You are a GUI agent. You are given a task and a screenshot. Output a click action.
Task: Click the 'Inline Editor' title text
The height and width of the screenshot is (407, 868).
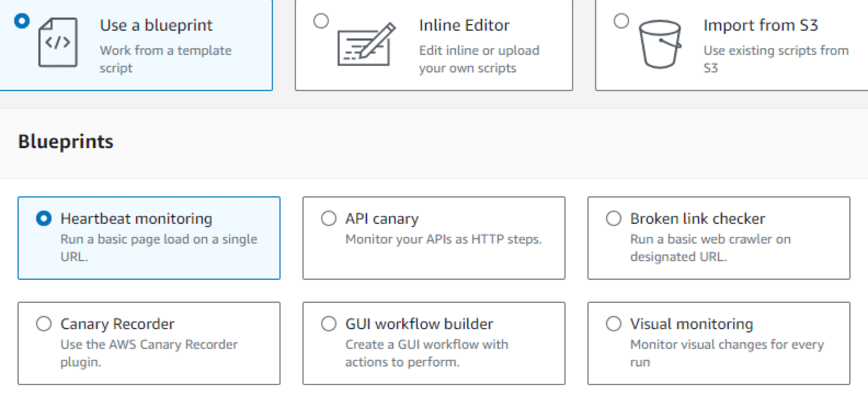point(464,25)
